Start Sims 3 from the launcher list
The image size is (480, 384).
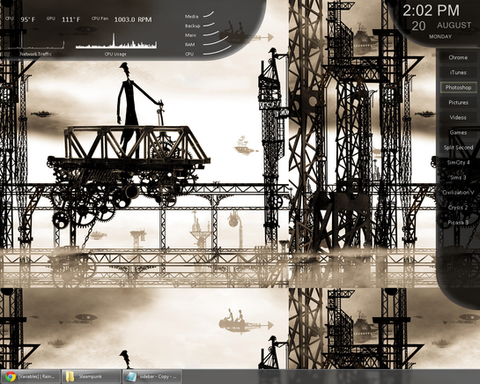pos(458,177)
